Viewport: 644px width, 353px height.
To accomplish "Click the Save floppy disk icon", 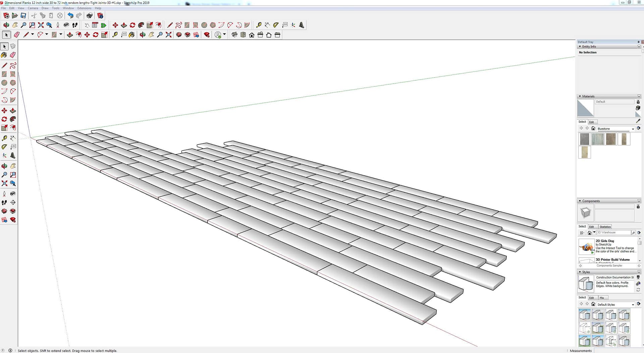I will click(23, 15).
